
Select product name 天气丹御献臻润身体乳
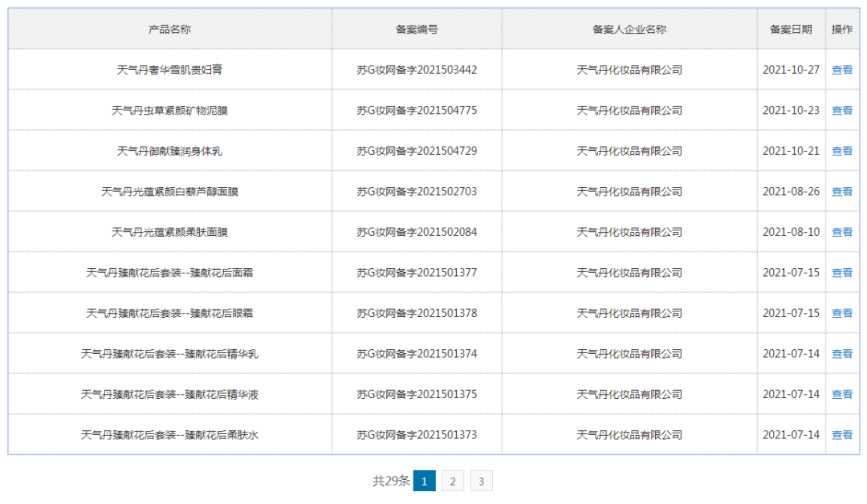point(169,151)
